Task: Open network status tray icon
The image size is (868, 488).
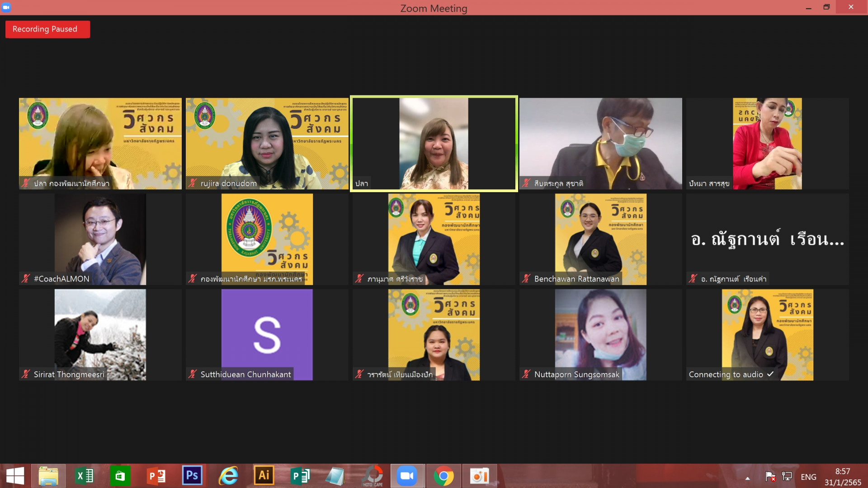Action: pos(787,477)
